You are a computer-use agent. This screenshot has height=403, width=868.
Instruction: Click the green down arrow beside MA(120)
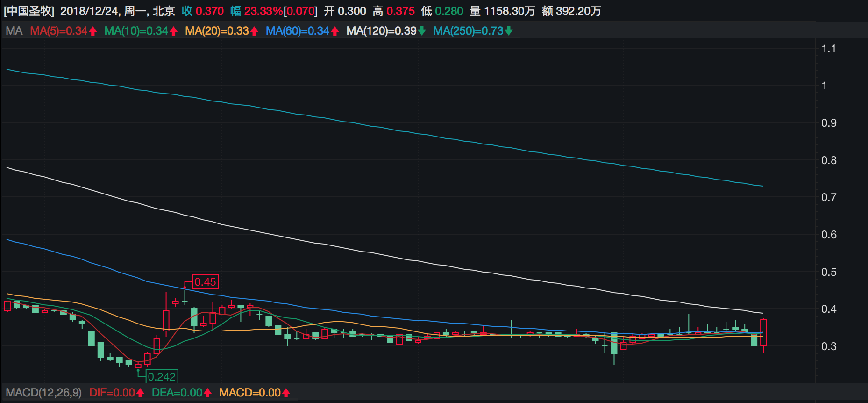[x=422, y=31]
